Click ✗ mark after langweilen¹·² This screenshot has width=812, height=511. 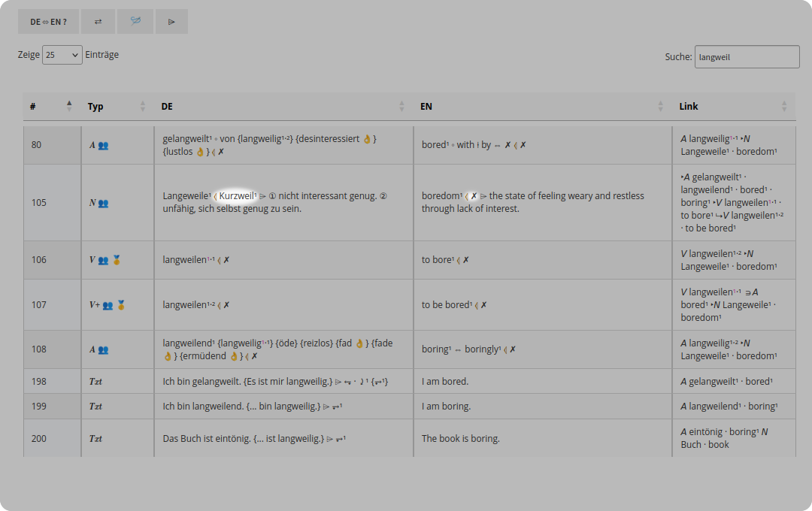pos(226,305)
